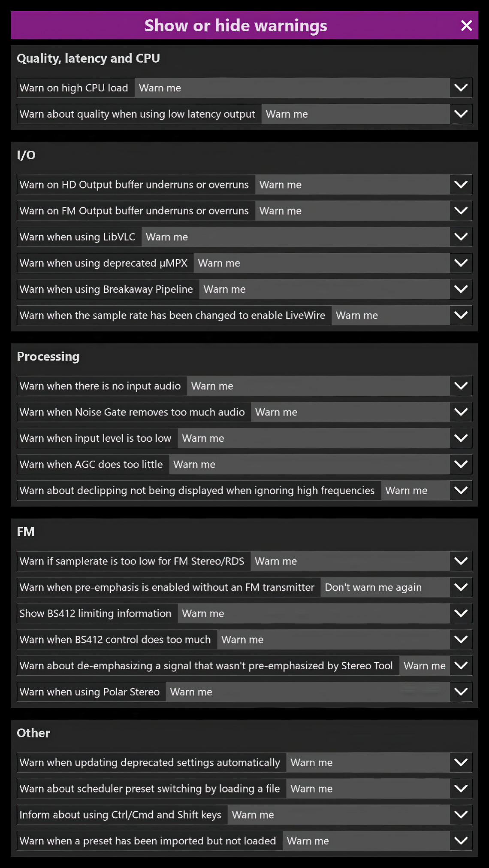Click the AGC does too little chevron
This screenshot has width=489, height=868.
coord(461,464)
